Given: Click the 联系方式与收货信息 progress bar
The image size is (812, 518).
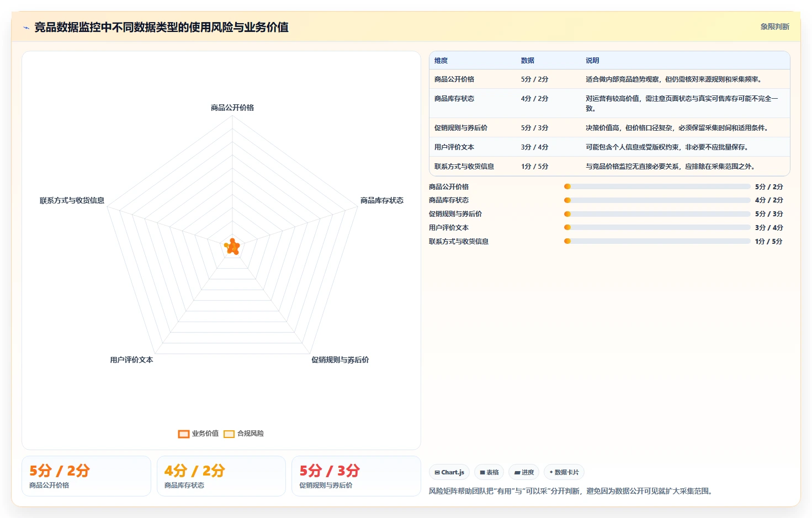Looking at the screenshot, I should [x=657, y=241].
